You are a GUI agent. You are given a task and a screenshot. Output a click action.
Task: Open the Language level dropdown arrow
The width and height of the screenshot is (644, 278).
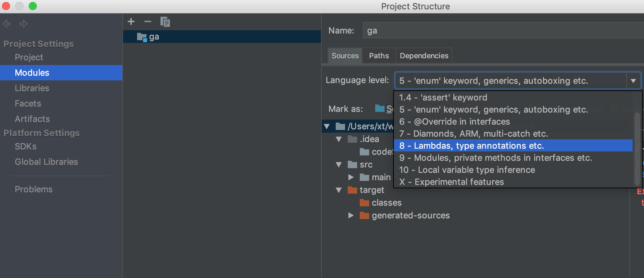633,81
